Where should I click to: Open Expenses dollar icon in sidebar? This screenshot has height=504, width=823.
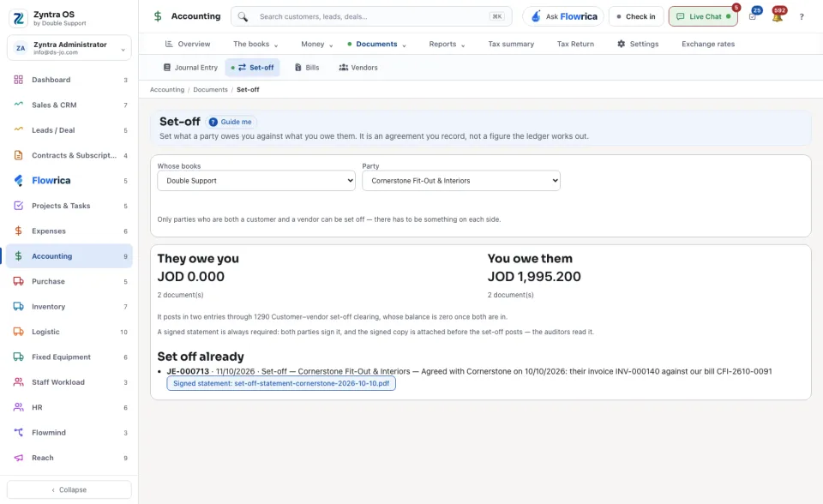pos(18,231)
